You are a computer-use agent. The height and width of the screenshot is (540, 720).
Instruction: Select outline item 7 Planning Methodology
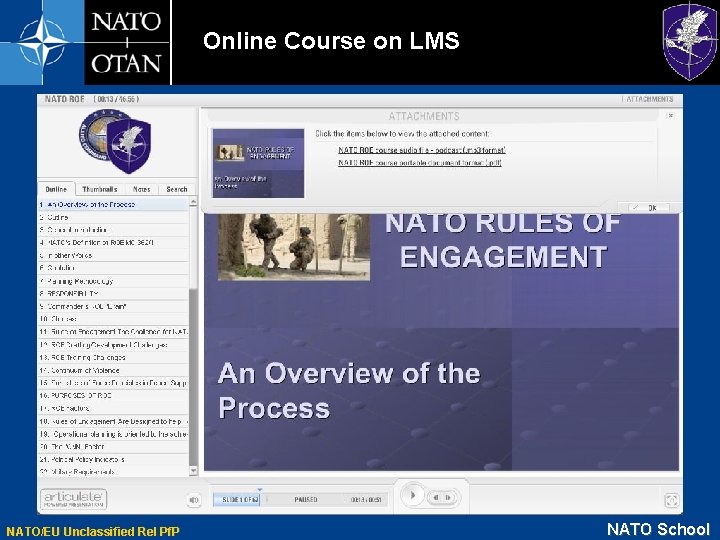click(113, 281)
